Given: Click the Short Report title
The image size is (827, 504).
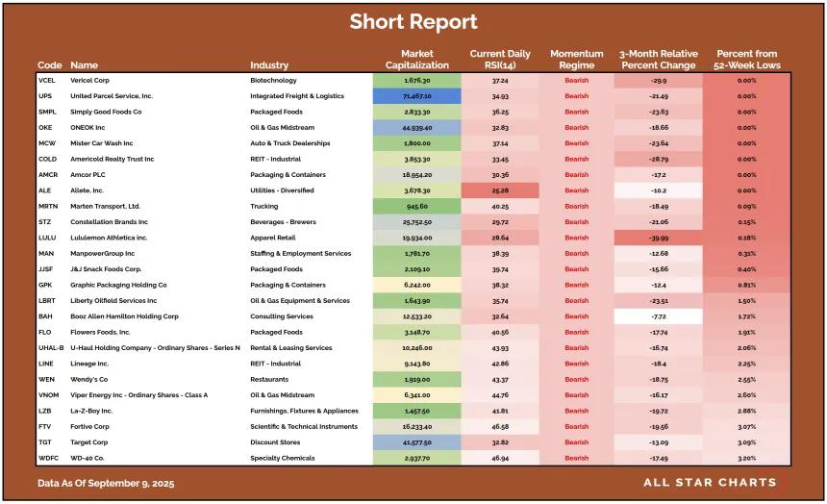Looking at the screenshot, I should click(413, 21).
